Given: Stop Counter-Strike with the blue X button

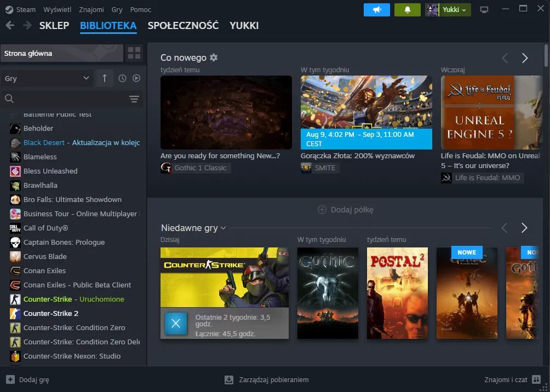Looking at the screenshot, I should [175, 323].
